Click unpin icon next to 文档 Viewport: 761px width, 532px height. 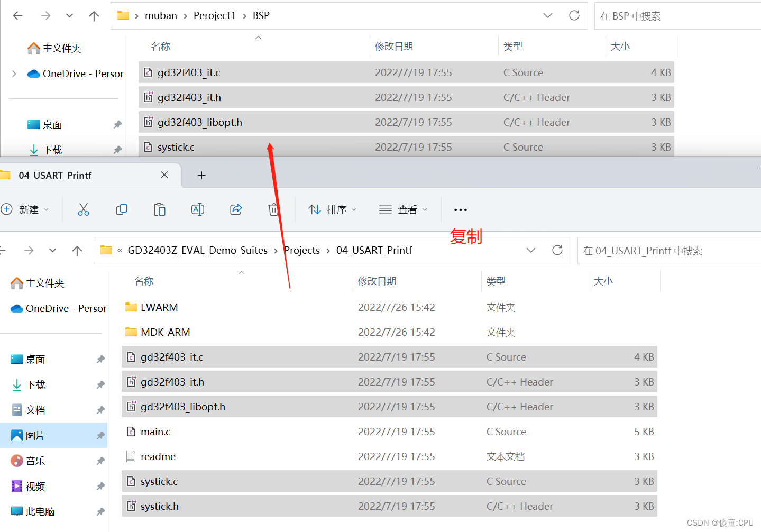100,410
